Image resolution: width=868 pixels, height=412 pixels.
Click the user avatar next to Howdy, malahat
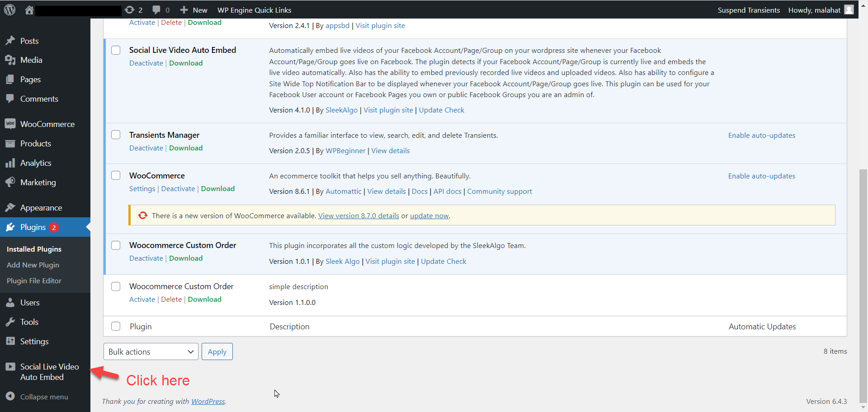(x=849, y=10)
